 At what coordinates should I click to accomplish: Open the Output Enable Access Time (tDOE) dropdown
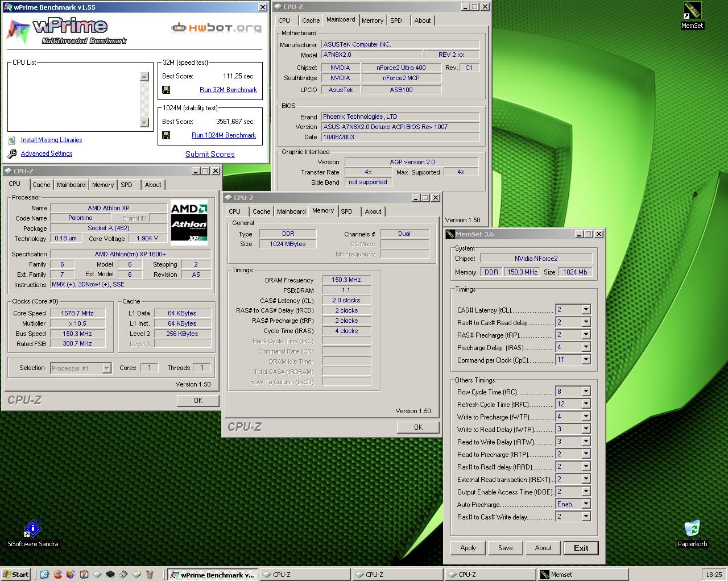(586, 492)
